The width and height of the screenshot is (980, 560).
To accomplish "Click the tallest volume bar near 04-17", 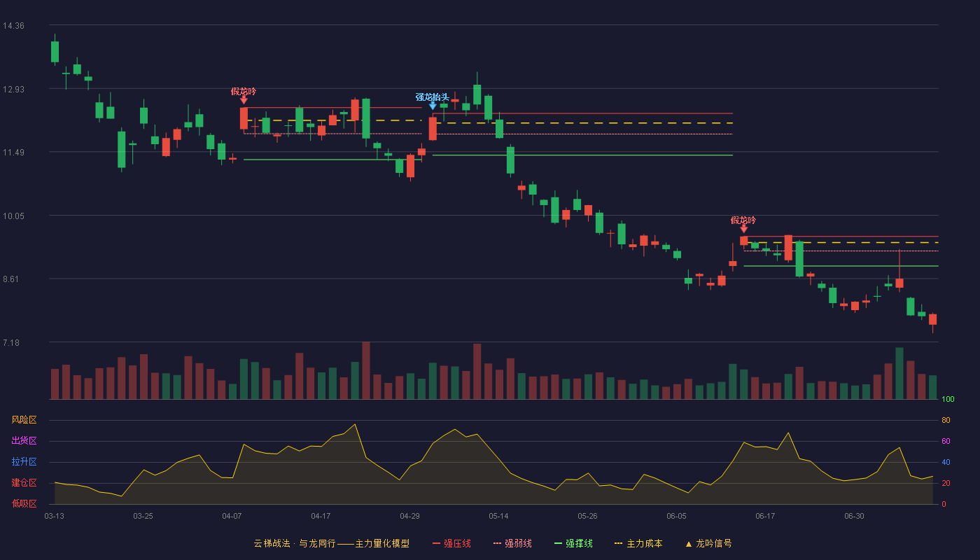I will 366,371.
